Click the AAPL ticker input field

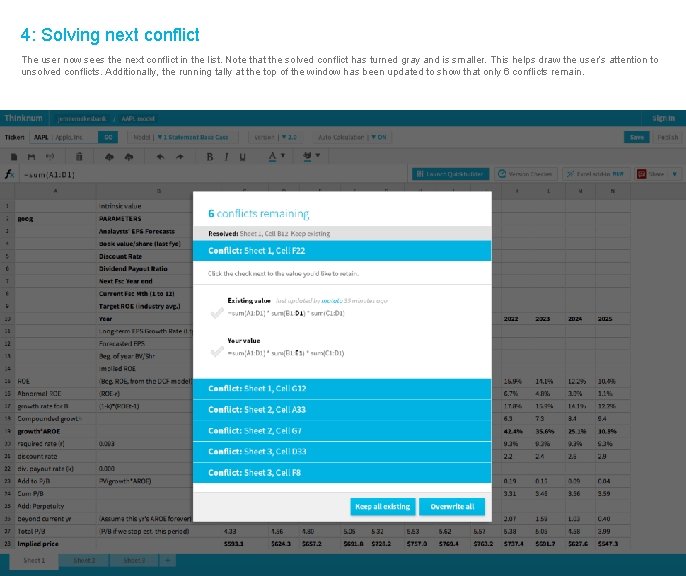64,137
